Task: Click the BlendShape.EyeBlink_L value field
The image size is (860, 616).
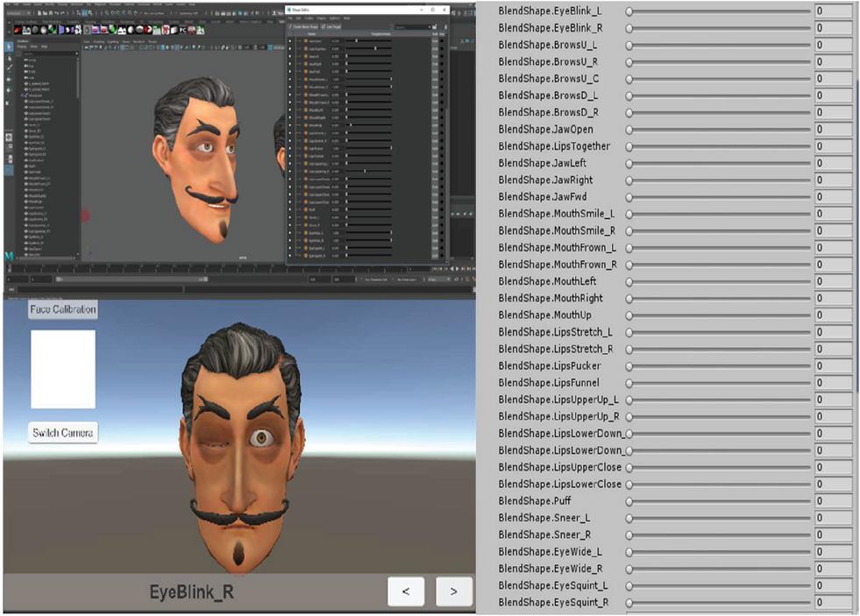Action: pyautogui.click(x=833, y=11)
